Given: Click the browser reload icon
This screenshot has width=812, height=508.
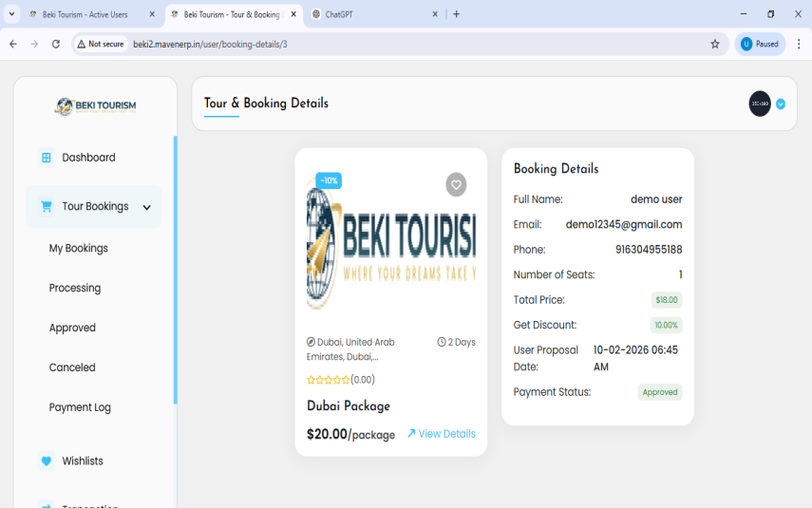Looking at the screenshot, I should pyautogui.click(x=56, y=44).
